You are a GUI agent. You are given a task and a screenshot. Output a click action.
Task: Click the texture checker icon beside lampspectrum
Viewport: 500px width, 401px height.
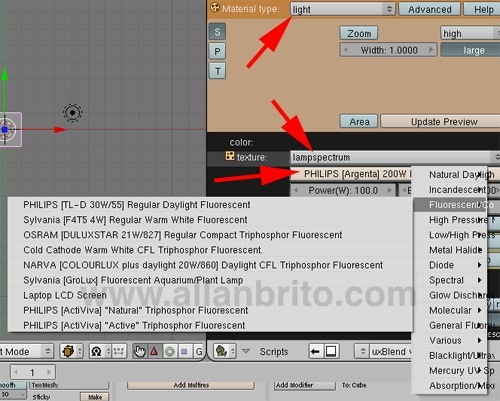230,156
